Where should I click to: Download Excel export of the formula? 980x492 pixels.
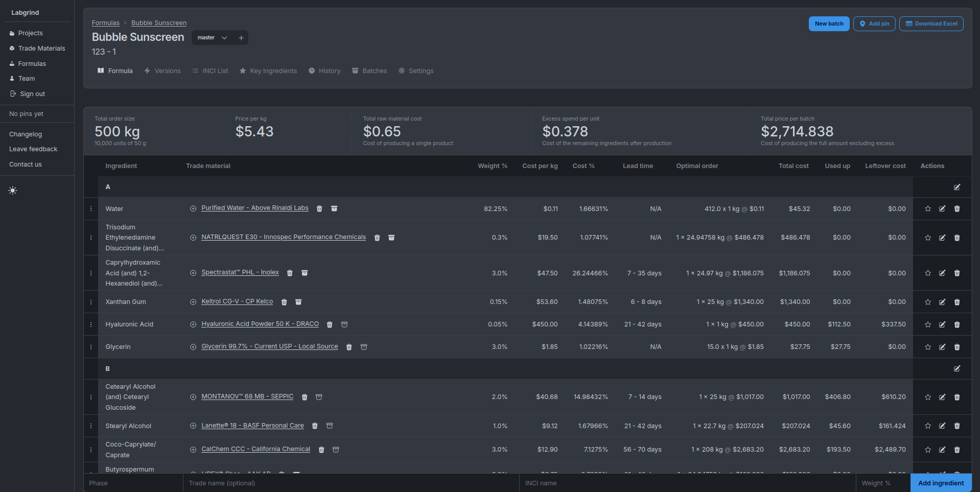coord(931,24)
